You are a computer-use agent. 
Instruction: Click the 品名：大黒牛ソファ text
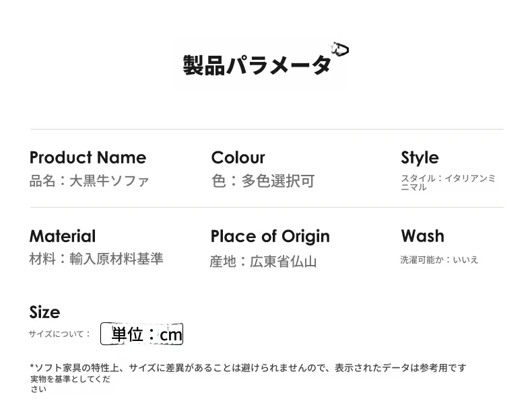[90, 180]
